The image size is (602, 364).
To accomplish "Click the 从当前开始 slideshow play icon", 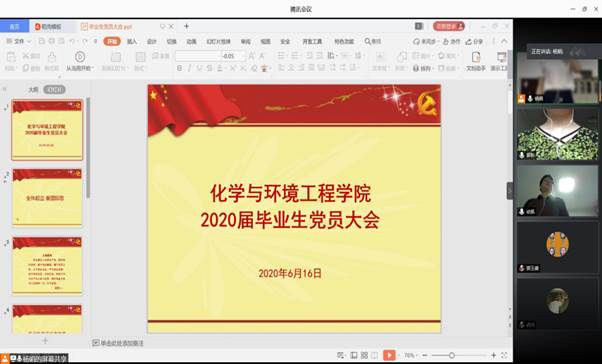I will tap(80, 57).
